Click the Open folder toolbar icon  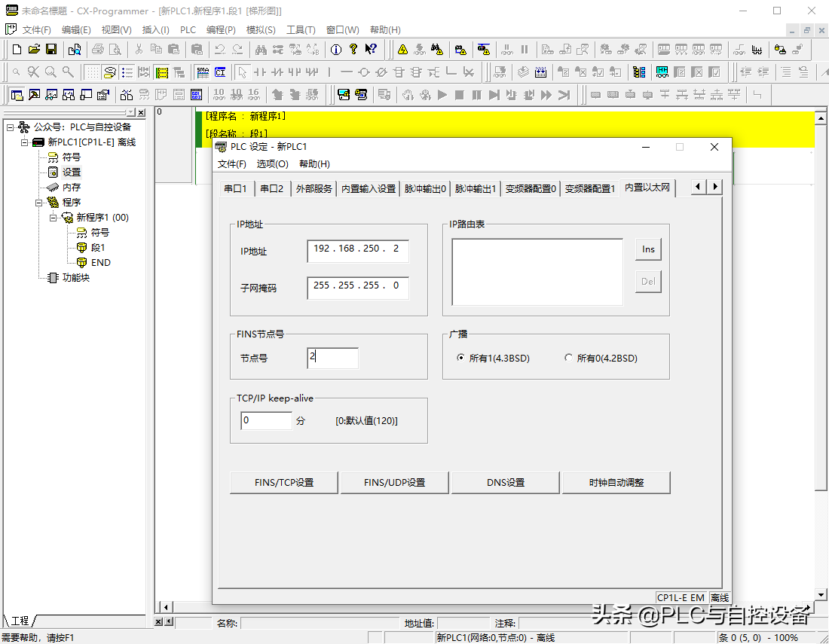(x=34, y=50)
